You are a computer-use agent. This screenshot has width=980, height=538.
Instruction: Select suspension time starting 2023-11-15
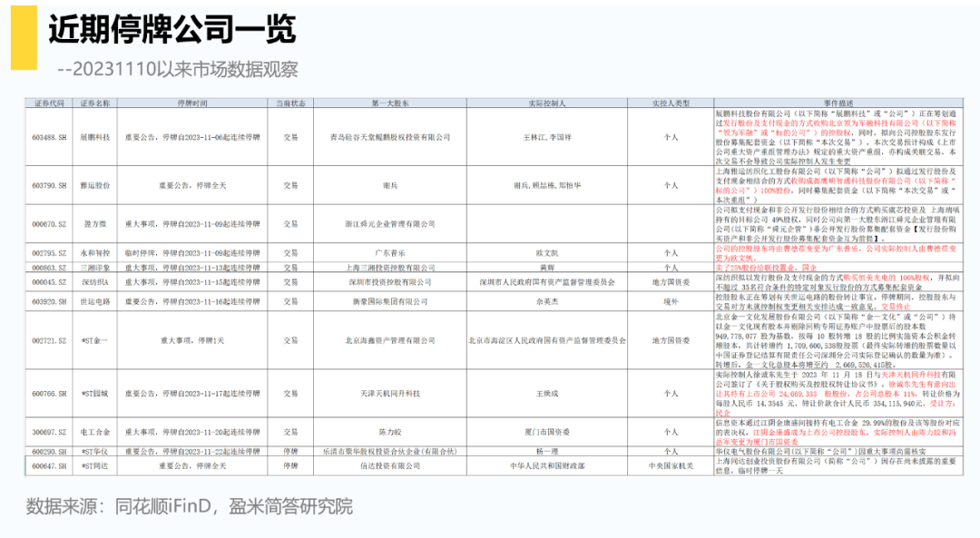(191, 282)
